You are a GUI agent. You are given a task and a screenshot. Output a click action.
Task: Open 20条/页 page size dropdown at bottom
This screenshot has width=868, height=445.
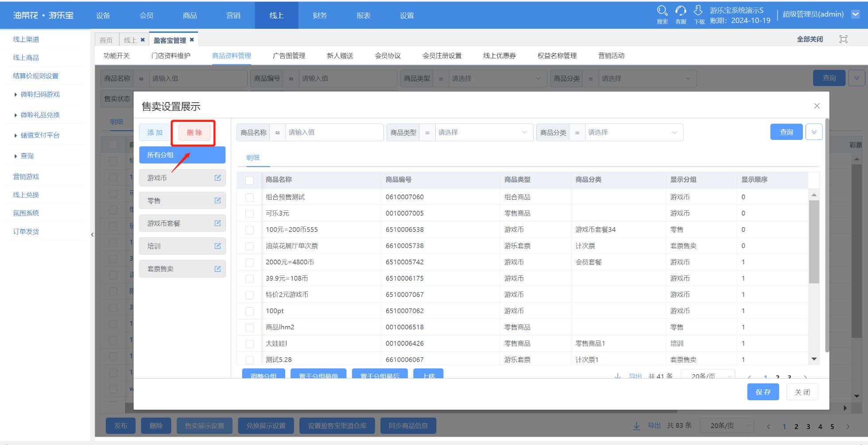point(726,426)
